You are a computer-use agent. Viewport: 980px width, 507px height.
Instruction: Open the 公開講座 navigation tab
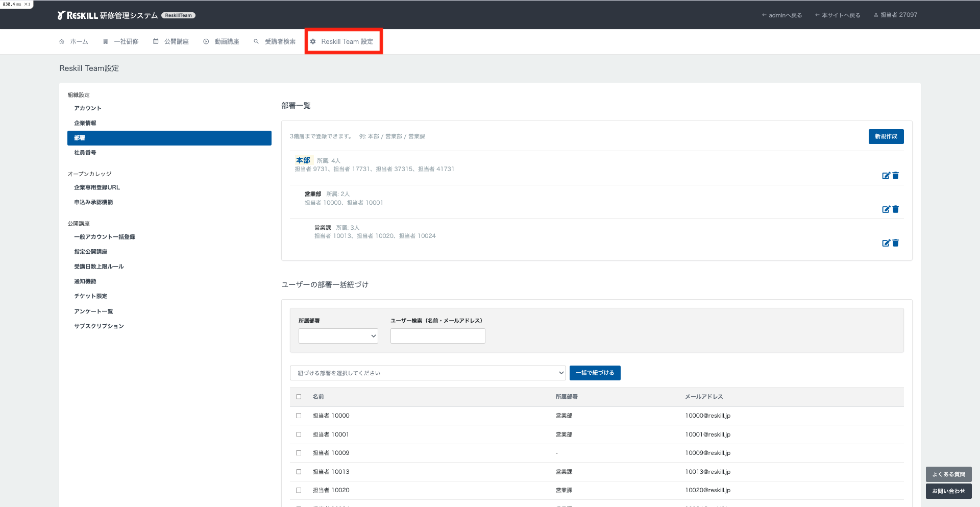tap(171, 41)
